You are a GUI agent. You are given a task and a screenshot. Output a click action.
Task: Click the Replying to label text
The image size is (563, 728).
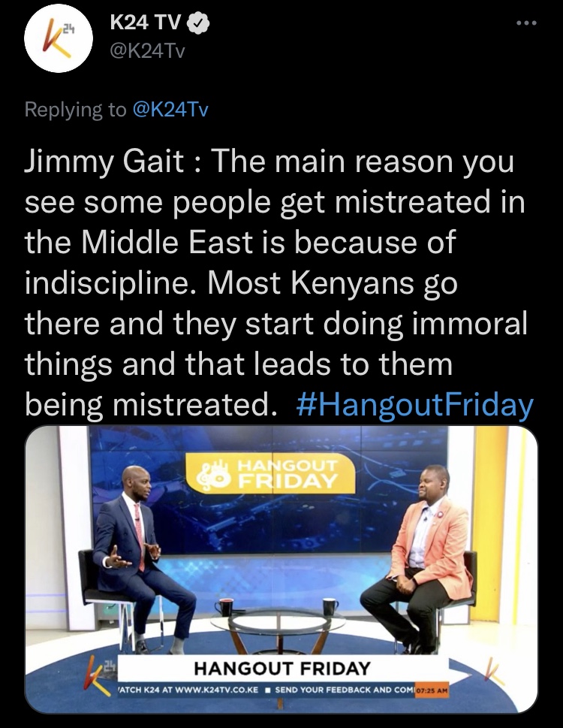[75, 110]
